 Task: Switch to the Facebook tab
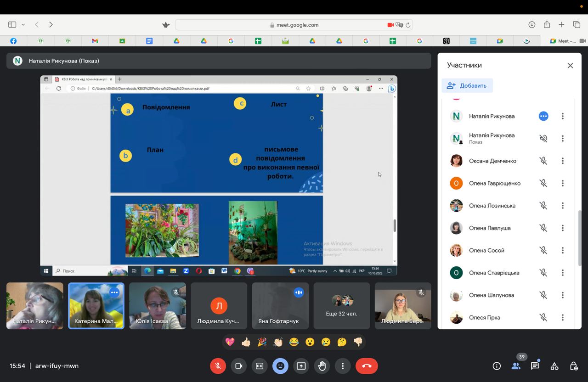[x=13, y=41]
